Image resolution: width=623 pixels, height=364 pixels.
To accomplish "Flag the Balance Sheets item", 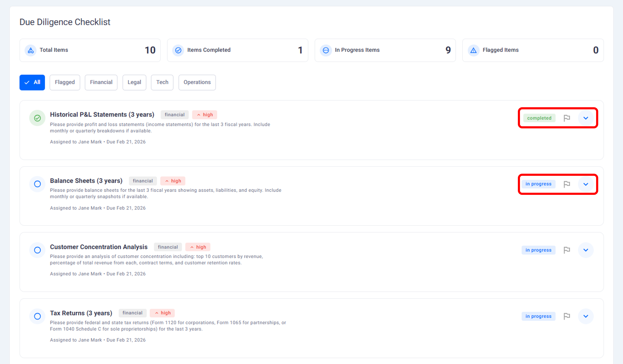I will pyautogui.click(x=567, y=184).
